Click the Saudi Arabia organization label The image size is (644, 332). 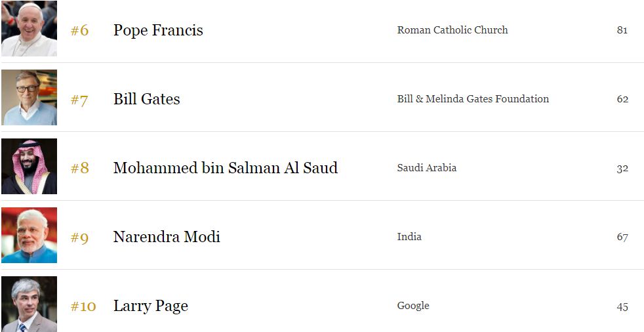426,168
